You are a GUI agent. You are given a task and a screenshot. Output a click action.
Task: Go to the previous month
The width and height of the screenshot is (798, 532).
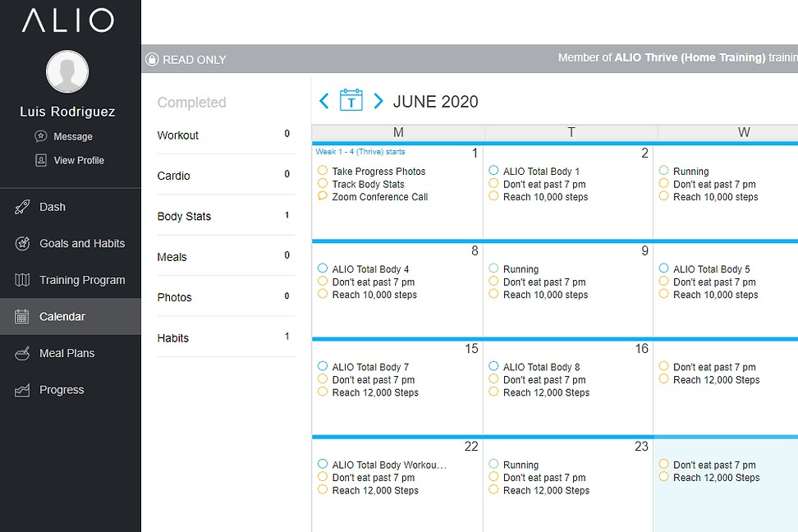[323, 101]
